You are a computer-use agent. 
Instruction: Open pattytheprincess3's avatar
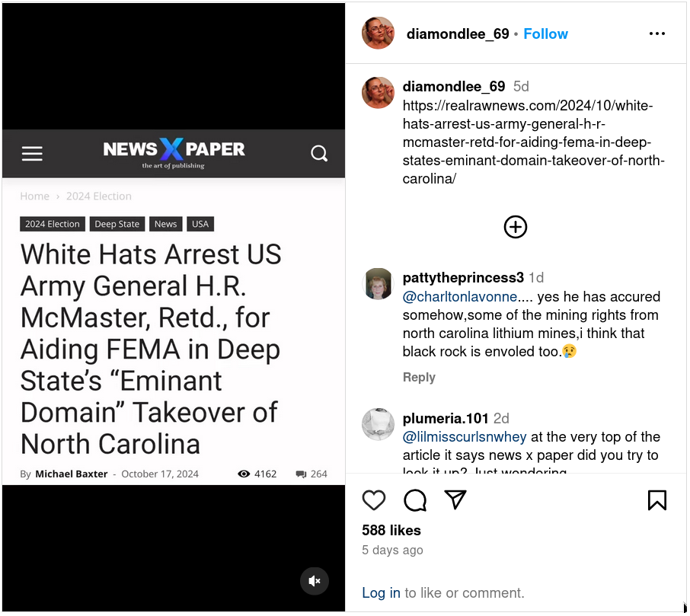(378, 284)
